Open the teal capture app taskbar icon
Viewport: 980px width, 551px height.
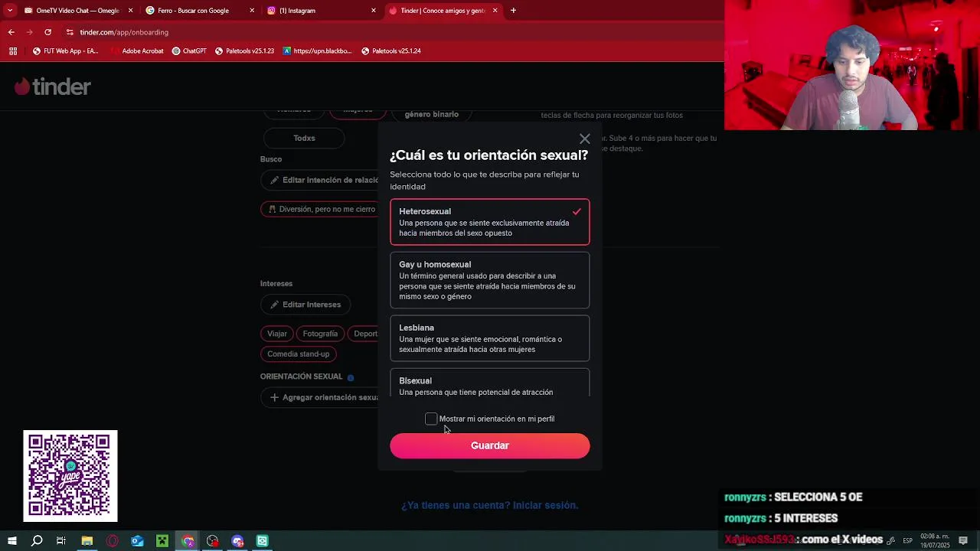click(263, 541)
